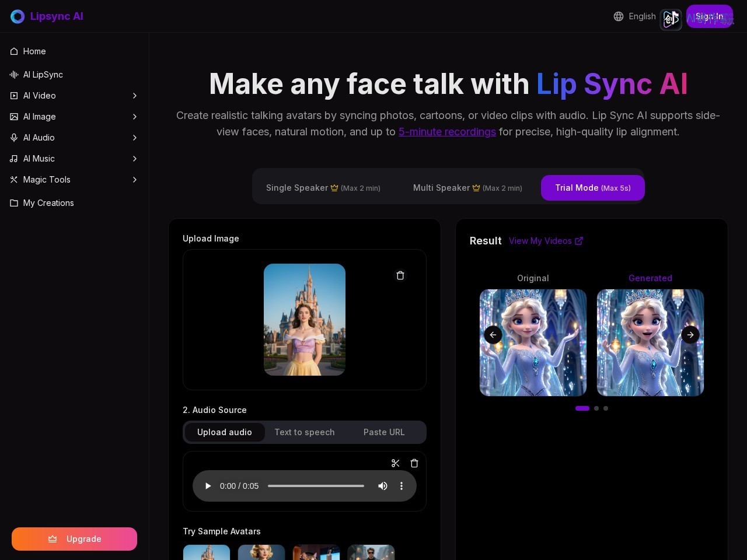Expand the AI Audio submenu chevron
Screen dimensions: 747x560
[135, 138]
